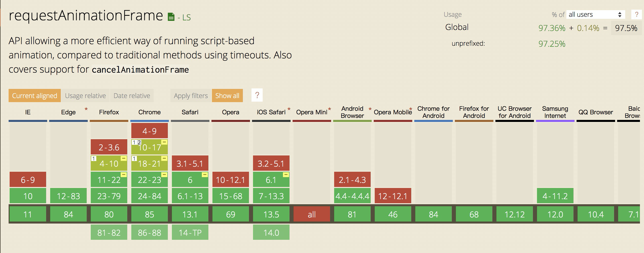This screenshot has height=253, width=644.
Task: Select the Opera 10-12.1 cell
Action: (231, 180)
